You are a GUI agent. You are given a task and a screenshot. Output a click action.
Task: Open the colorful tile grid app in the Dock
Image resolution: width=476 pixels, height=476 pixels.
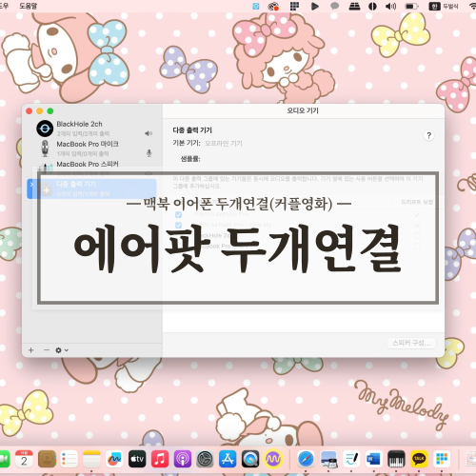point(442,459)
